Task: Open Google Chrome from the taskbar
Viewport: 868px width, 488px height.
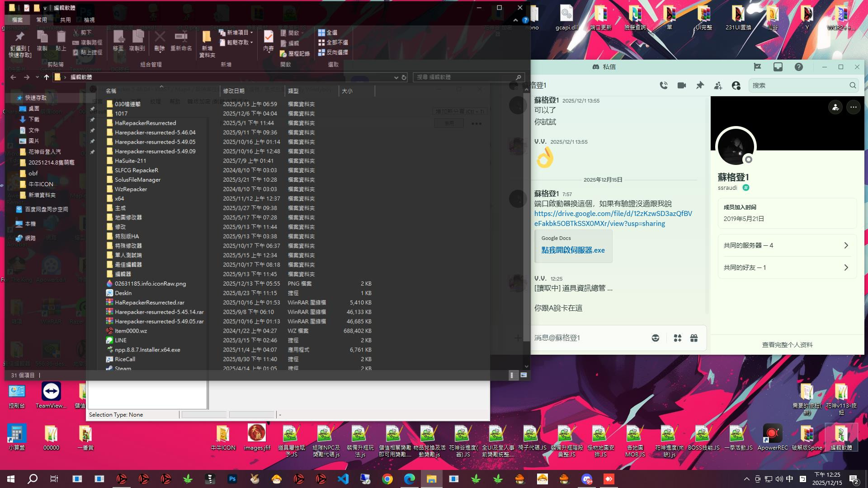Action: click(387, 479)
